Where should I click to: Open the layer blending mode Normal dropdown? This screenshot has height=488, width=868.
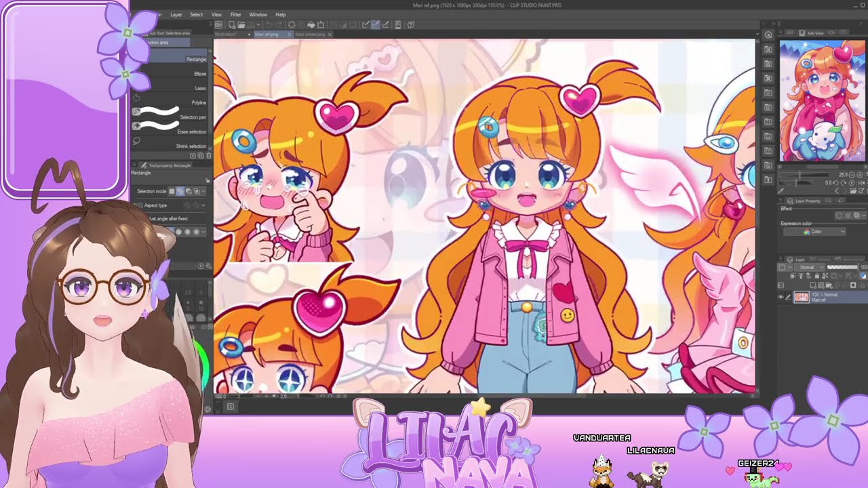click(x=809, y=267)
